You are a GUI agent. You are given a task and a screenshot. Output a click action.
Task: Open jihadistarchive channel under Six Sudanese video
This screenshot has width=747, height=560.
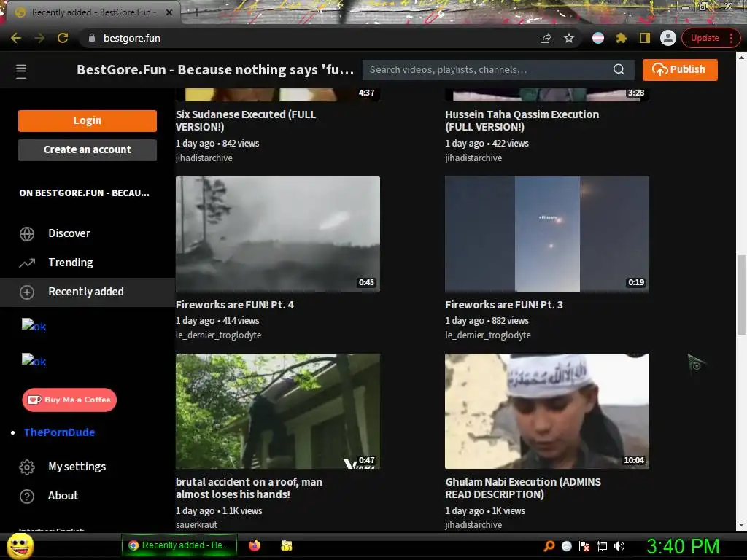(204, 157)
